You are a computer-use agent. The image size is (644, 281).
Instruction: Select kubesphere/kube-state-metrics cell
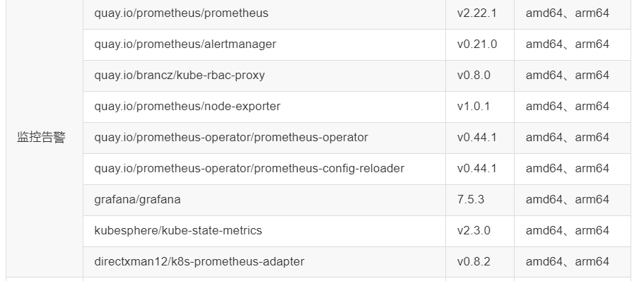(264, 231)
